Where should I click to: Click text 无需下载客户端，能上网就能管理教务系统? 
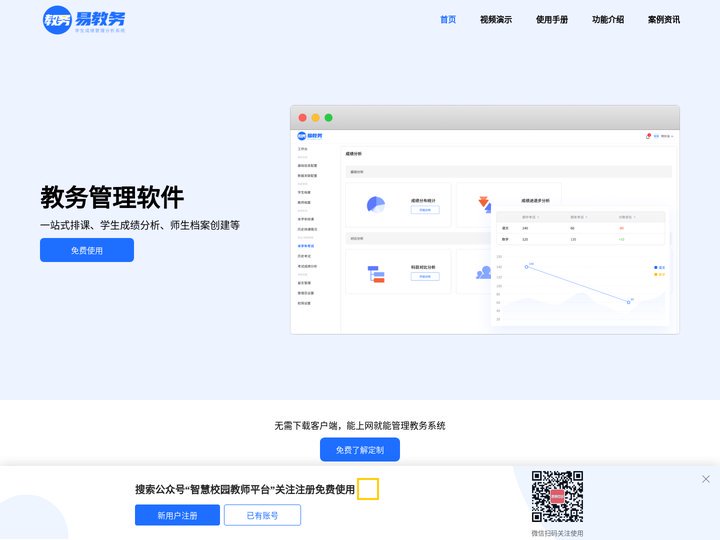point(360,426)
